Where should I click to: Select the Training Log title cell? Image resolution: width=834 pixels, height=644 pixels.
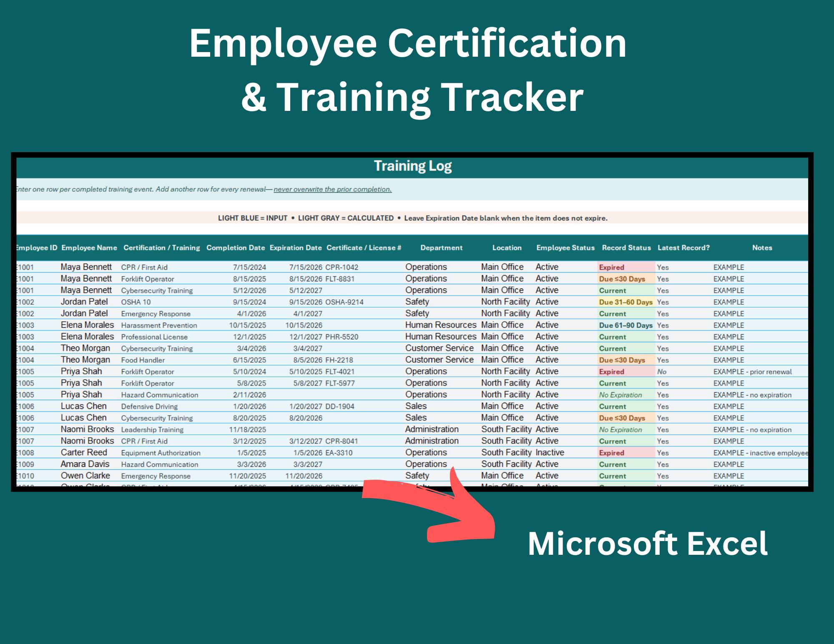click(x=412, y=166)
